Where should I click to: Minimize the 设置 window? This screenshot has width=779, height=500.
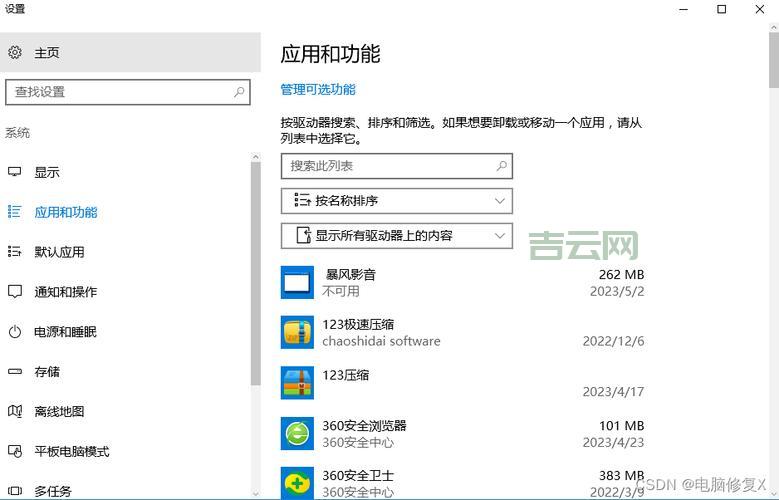[x=684, y=9]
